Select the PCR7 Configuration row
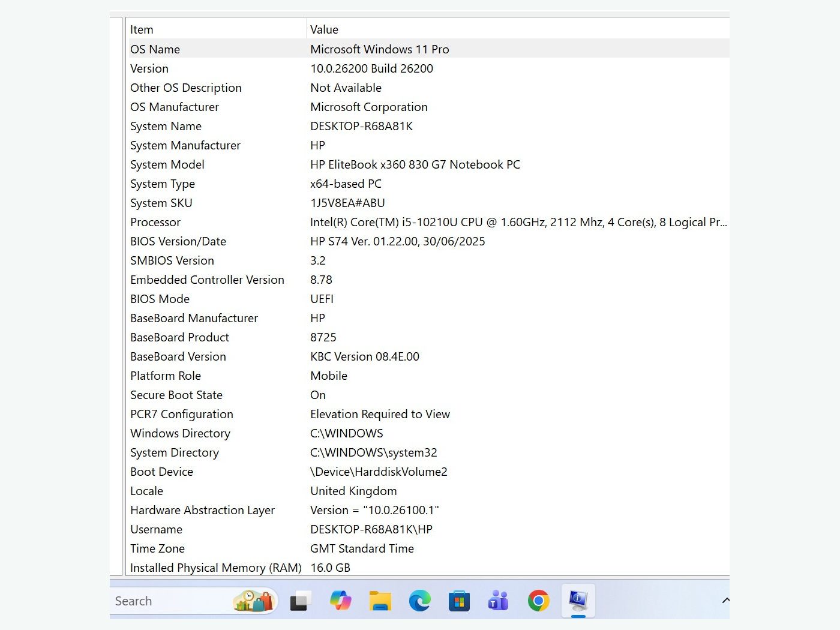Image resolution: width=840 pixels, height=630 pixels. coord(428,414)
